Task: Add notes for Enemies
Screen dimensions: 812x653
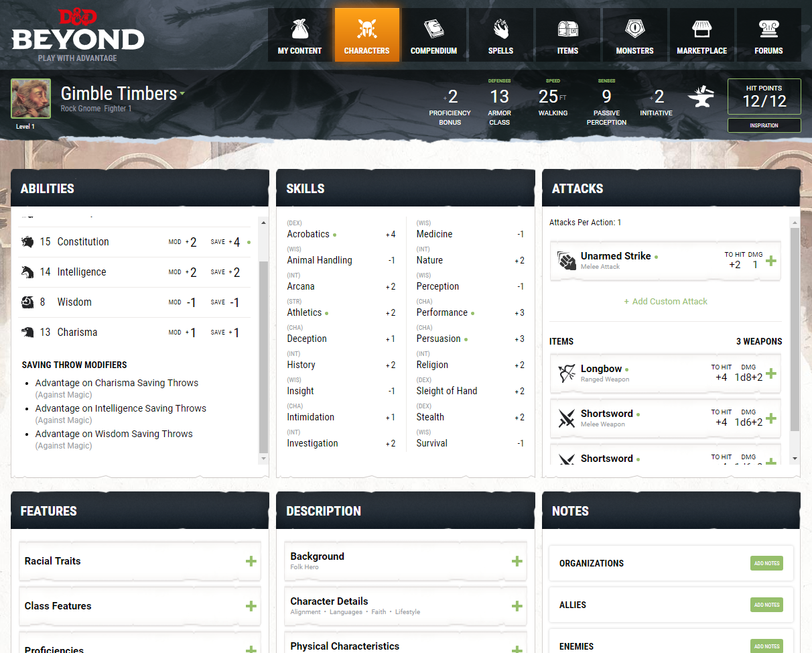Action: click(x=766, y=646)
